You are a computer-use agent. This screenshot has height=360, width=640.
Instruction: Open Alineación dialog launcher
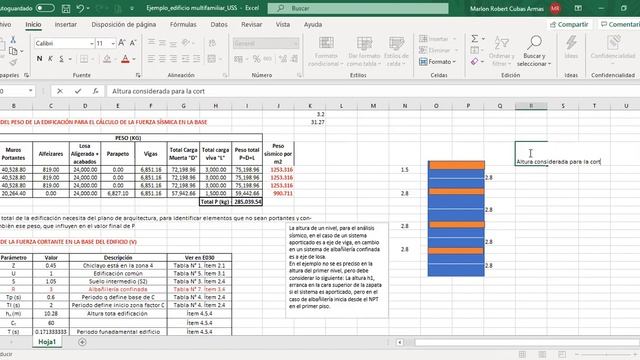pyautogui.click(x=225, y=75)
